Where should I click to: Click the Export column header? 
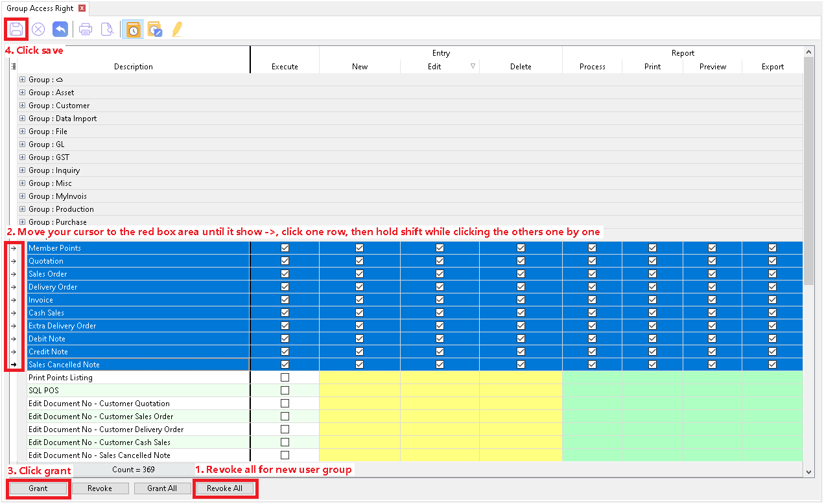click(772, 67)
